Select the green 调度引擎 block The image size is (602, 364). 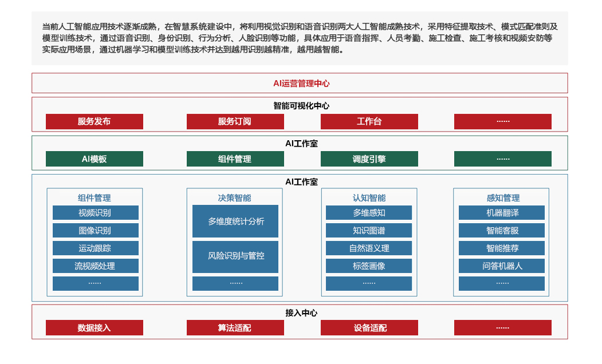pos(369,159)
